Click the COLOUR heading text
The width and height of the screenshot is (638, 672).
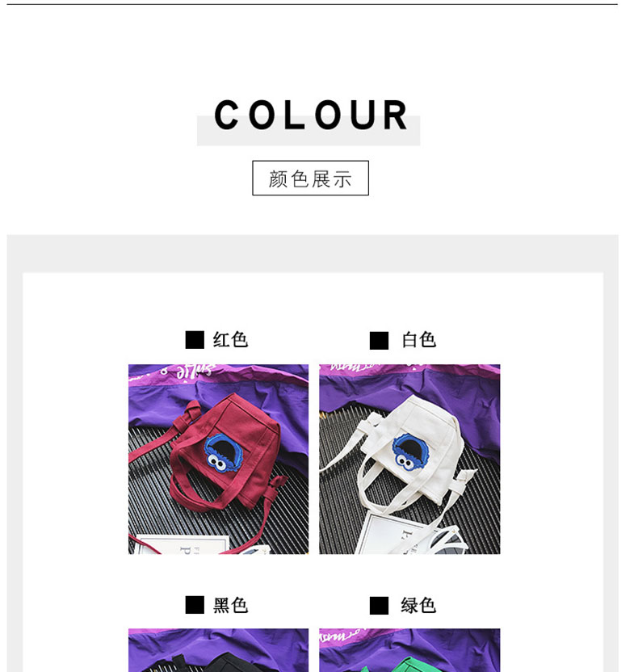pyautogui.click(x=311, y=115)
